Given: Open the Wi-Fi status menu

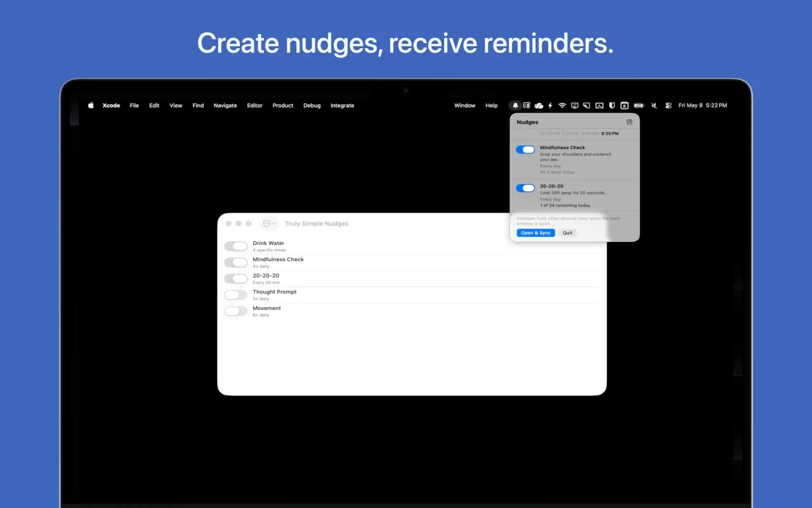Looking at the screenshot, I should click(562, 105).
